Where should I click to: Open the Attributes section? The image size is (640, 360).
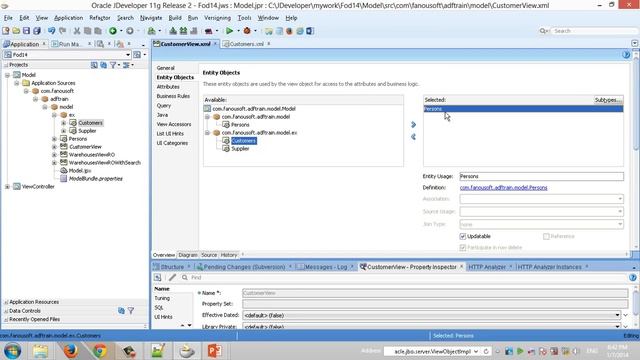pyautogui.click(x=168, y=87)
